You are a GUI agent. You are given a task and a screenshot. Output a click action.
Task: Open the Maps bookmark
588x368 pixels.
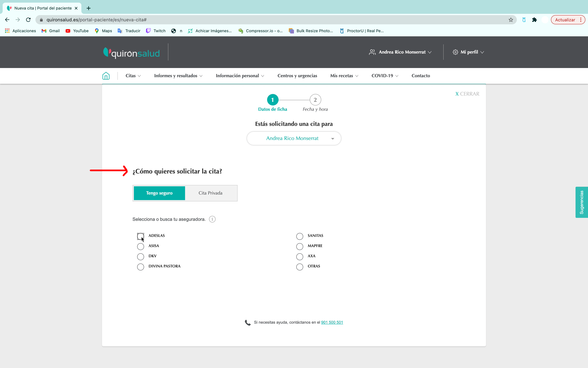tap(103, 31)
